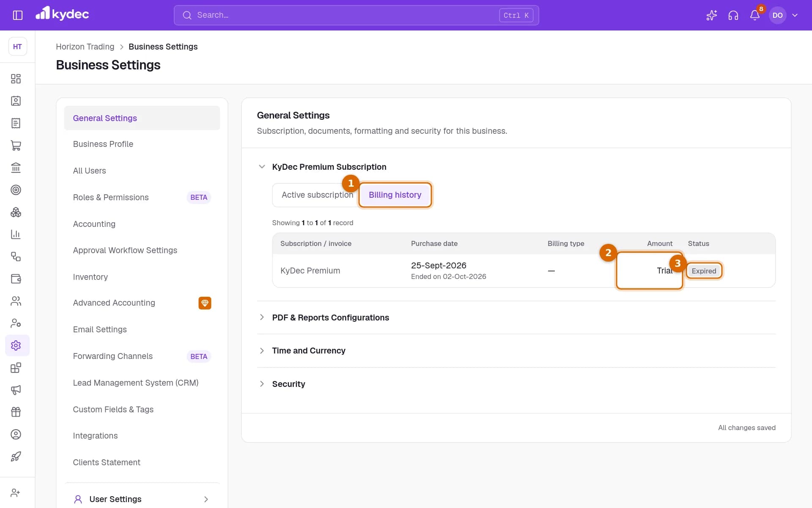This screenshot has height=508, width=812.
Task: Switch to Billing history tab
Action: (395, 195)
